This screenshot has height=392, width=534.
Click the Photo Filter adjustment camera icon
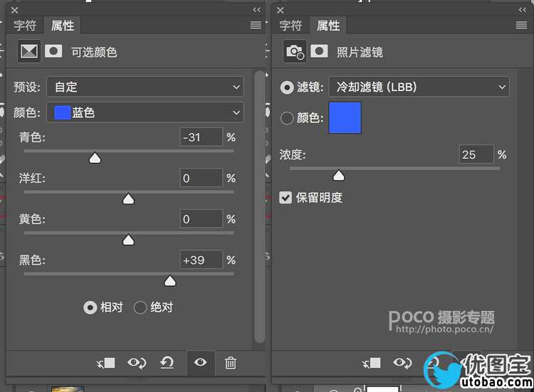pos(295,51)
